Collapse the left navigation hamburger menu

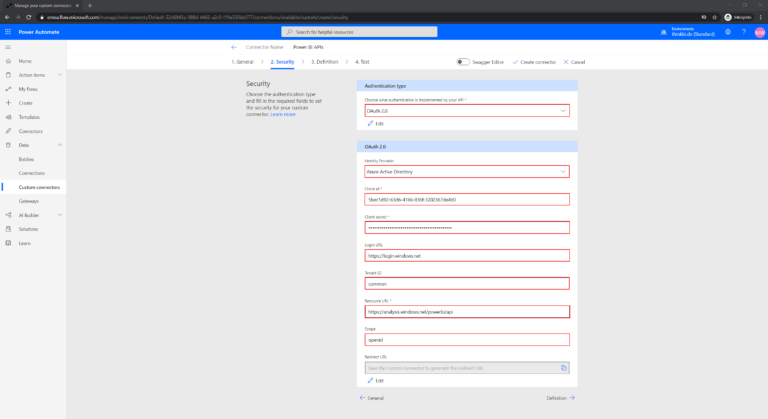tap(8, 47)
